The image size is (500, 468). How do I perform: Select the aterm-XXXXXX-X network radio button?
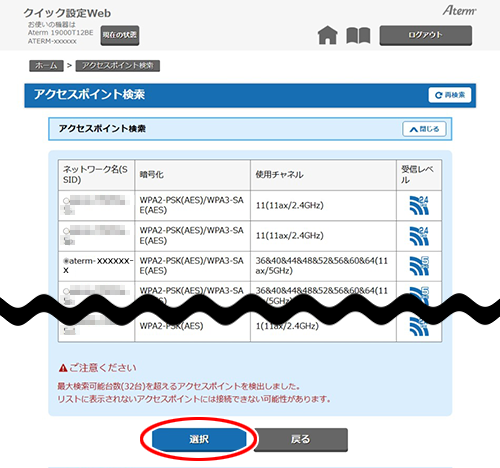tap(66, 261)
